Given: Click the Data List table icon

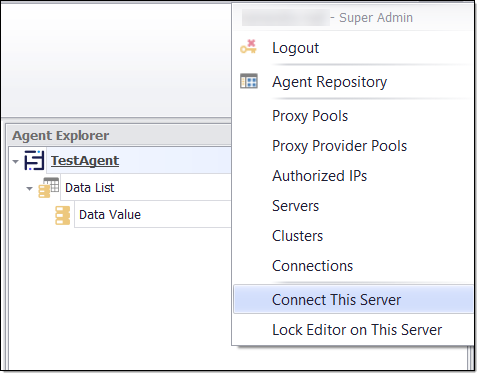Looking at the screenshot, I should click(x=49, y=188).
